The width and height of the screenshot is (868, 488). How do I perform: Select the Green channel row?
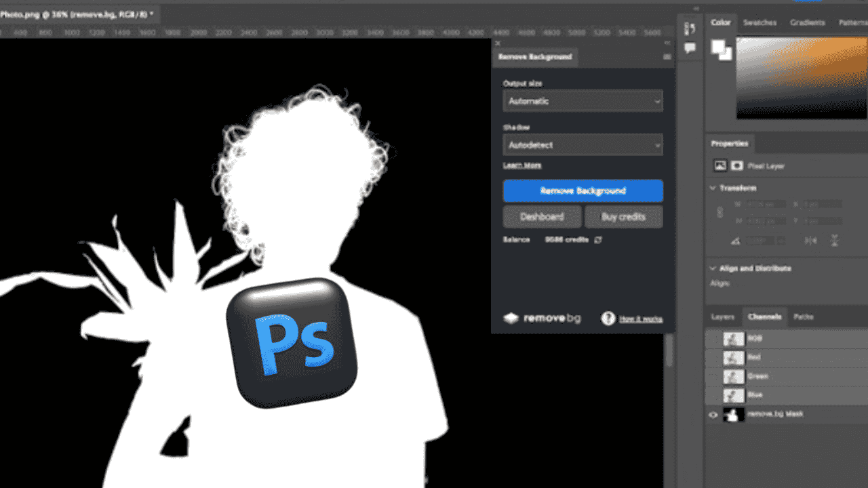[787, 376]
